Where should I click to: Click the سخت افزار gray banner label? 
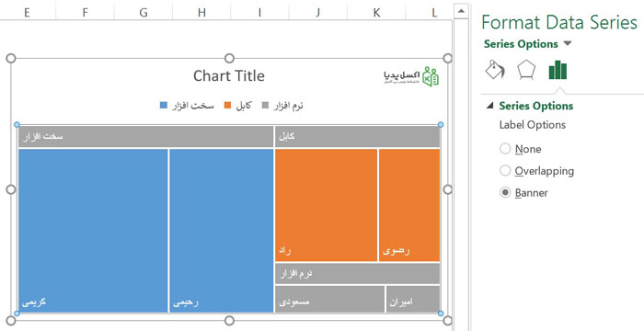(x=145, y=136)
